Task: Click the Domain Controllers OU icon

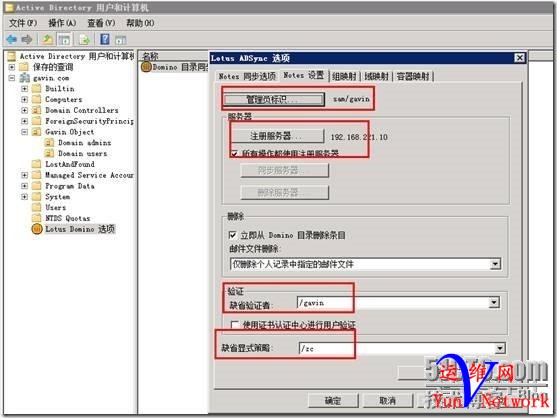Action: [x=37, y=110]
